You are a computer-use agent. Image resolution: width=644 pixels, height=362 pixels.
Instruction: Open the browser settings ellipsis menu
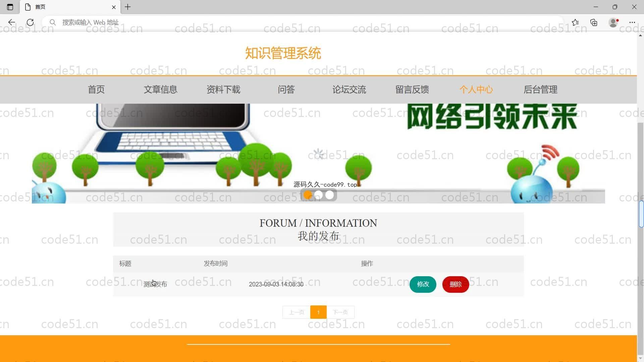[632, 22]
